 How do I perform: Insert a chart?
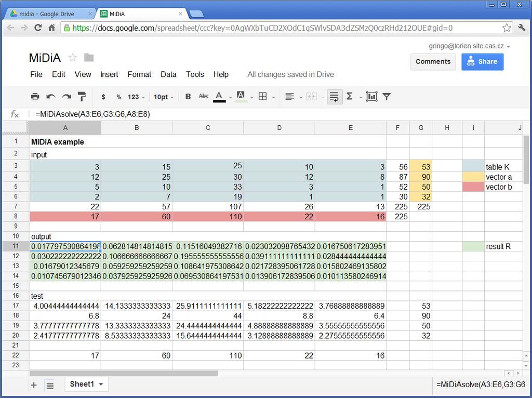coord(371,97)
